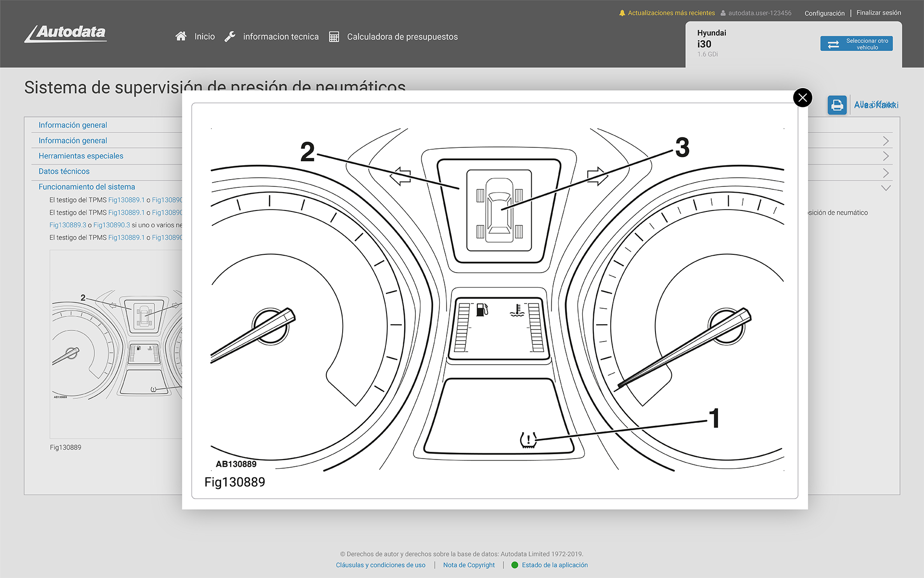Click the green application status indicator

click(x=514, y=565)
